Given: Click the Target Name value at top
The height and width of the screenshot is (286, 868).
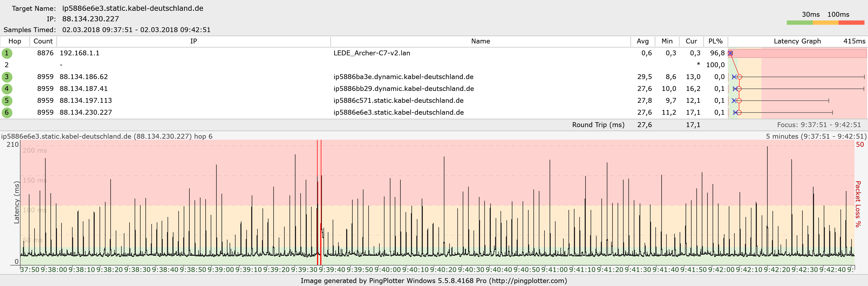Looking at the screenshot, I should 132,8.
